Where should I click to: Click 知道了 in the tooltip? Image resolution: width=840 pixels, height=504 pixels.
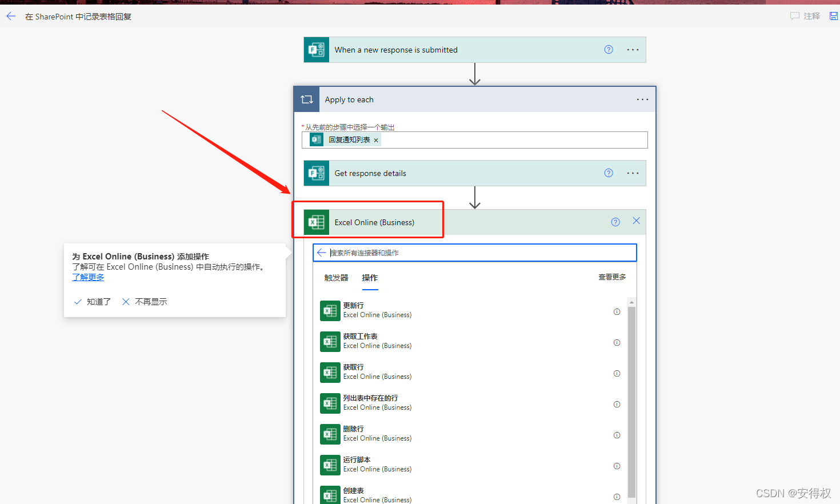tap(93, 302)
